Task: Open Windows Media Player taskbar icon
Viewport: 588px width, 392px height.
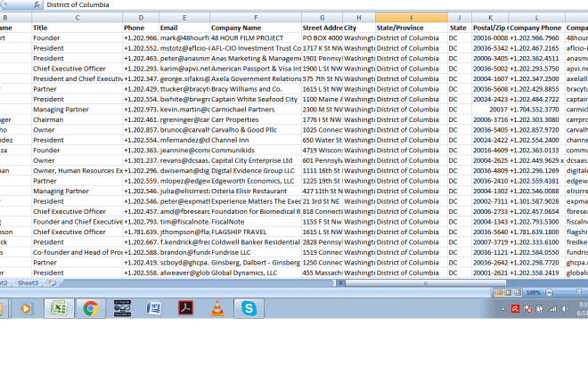Action: (x=26, y=309)
